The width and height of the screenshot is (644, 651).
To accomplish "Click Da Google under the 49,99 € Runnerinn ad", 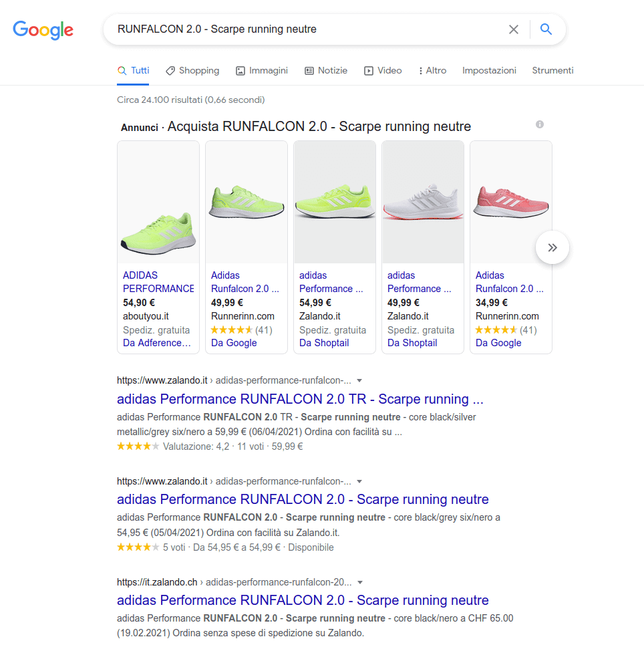I will coord(234,343).
